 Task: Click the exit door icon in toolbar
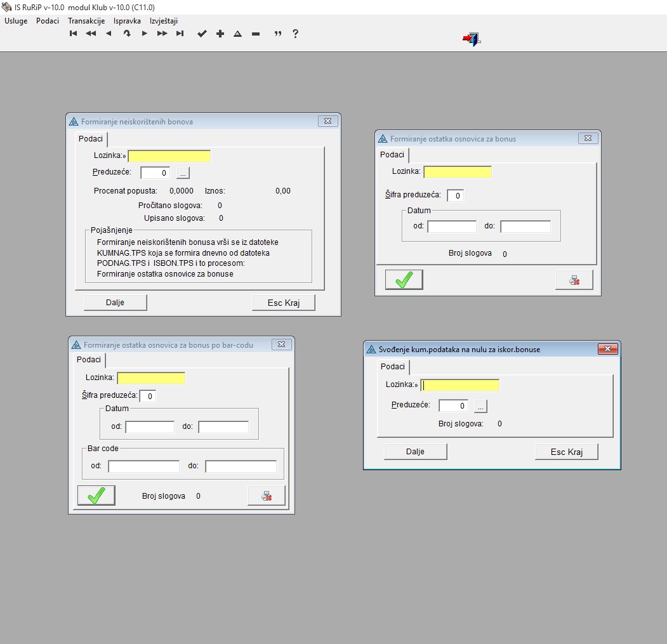pos(472,39)
